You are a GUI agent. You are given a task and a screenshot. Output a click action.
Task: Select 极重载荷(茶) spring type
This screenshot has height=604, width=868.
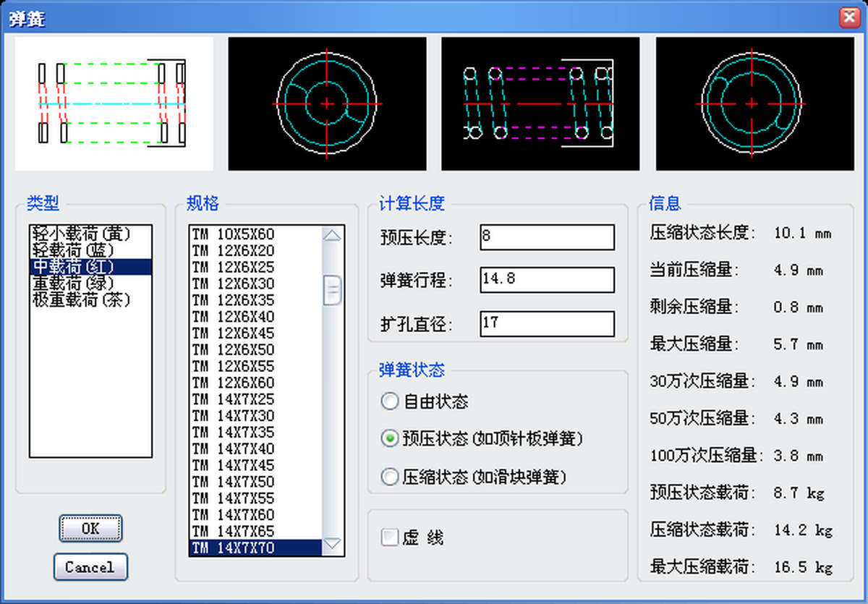point(90,299)
